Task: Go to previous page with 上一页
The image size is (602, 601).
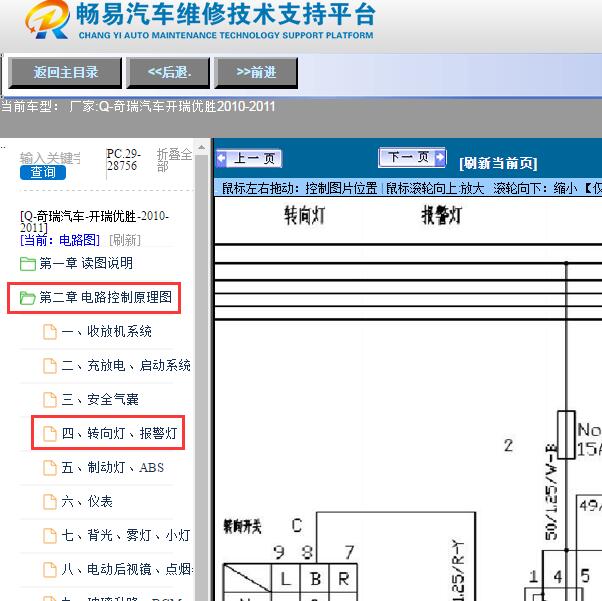Action: pos(249,158)
